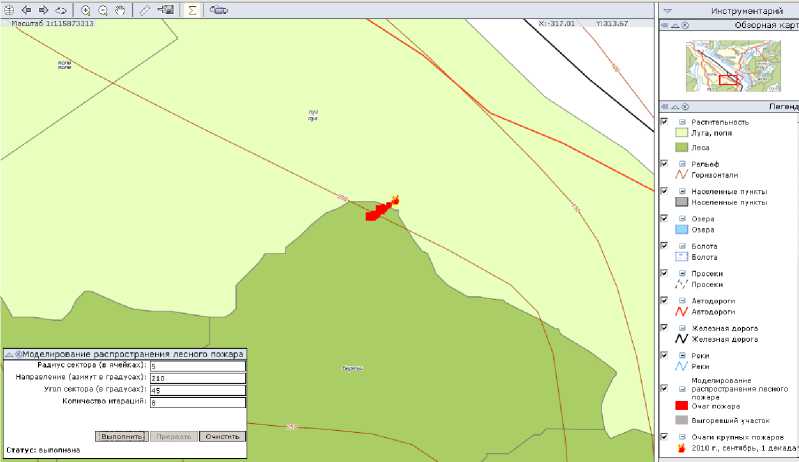
Task: Toggle Автодороги layer checkbox
Action: pos(664,300)
